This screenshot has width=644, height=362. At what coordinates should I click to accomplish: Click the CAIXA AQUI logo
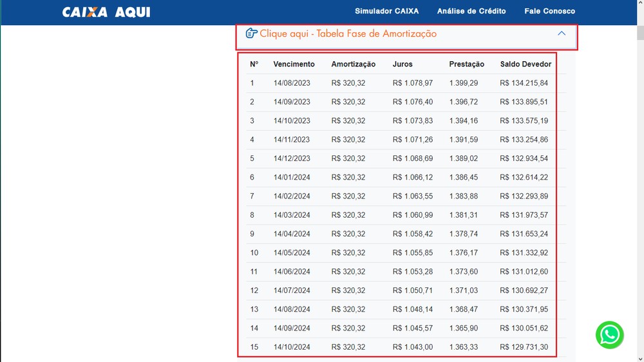[x=106, y=12]
